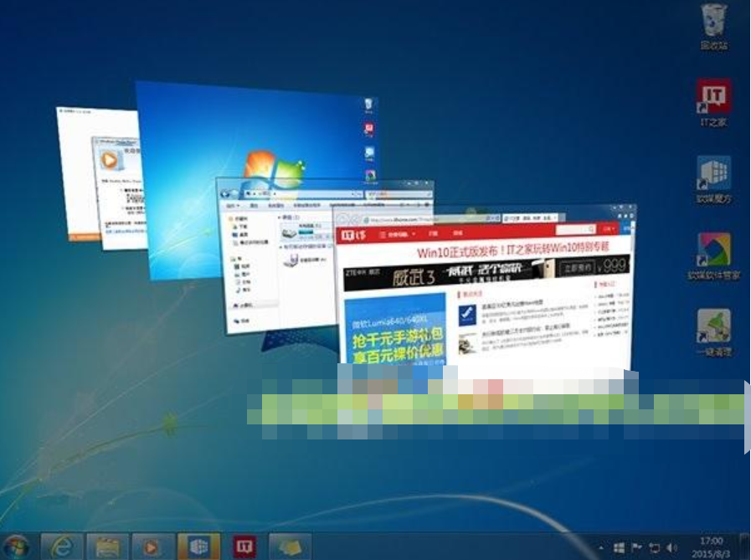
Task: Open Windows Explorer from the taskbar
Action: [x=107, y=546]
